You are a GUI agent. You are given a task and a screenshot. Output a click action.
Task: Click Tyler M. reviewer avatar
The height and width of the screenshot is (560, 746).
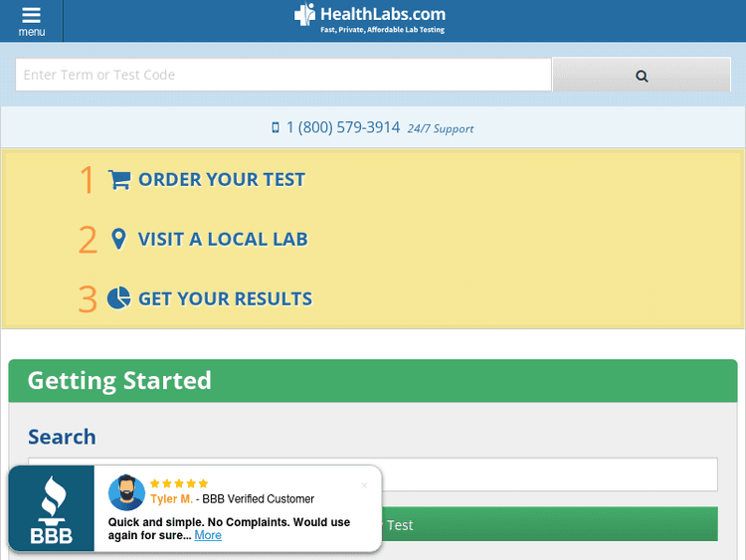(126, 492)
